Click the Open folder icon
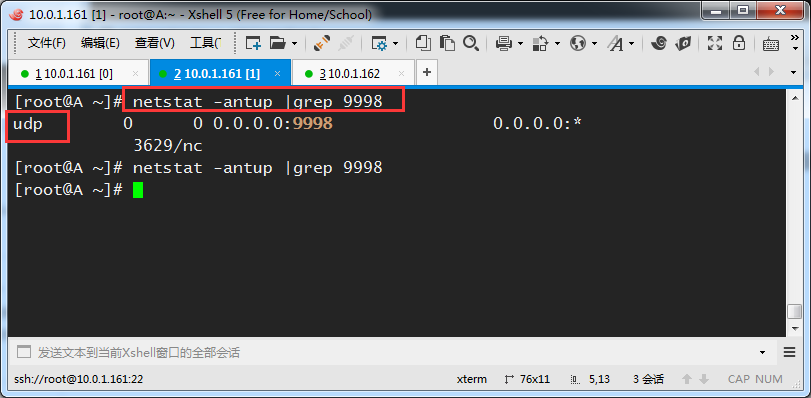The width and height of the screenshot is (811, 398). click(x=278, y=43)
